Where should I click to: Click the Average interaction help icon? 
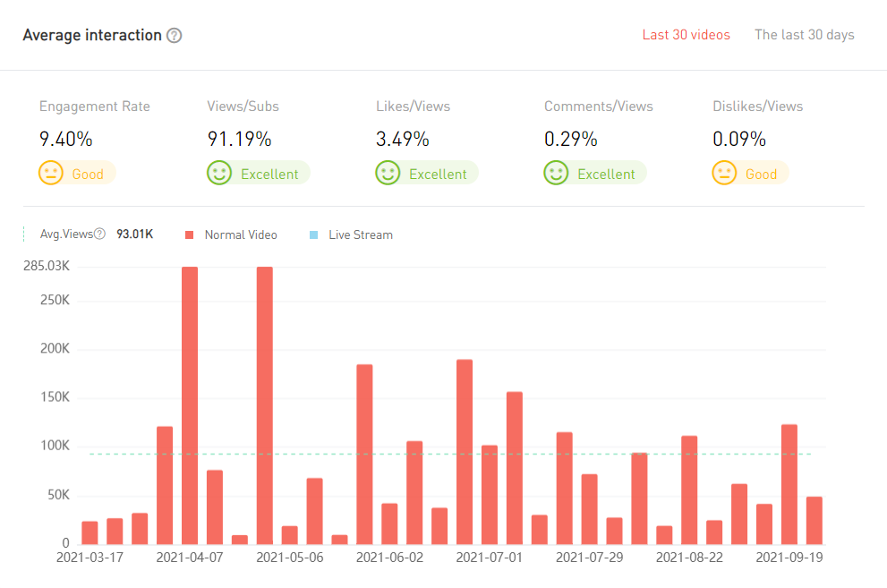pyautogui.click(x=175, y=36)
